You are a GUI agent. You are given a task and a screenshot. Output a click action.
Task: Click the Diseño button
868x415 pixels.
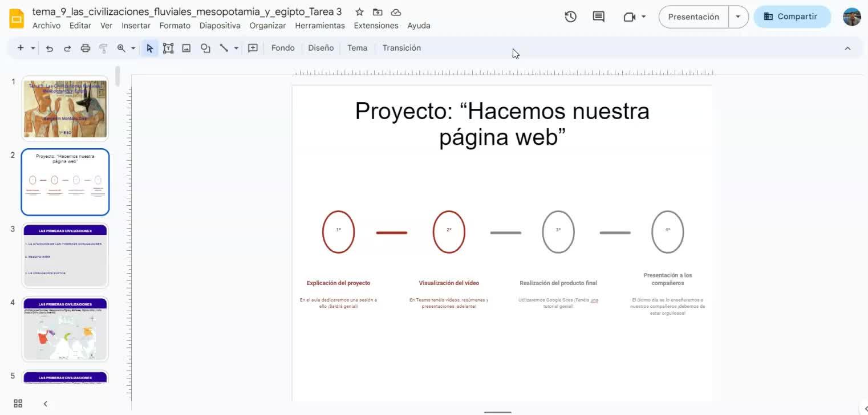[x=321, y=48]
